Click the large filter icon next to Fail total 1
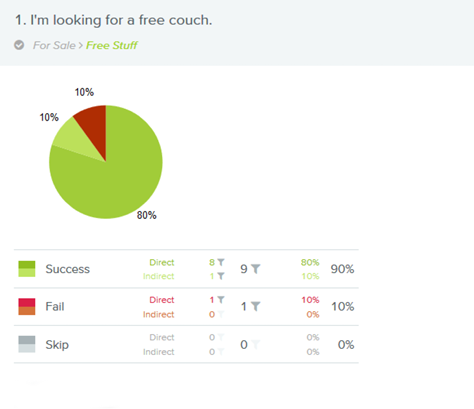 point(256,306)
